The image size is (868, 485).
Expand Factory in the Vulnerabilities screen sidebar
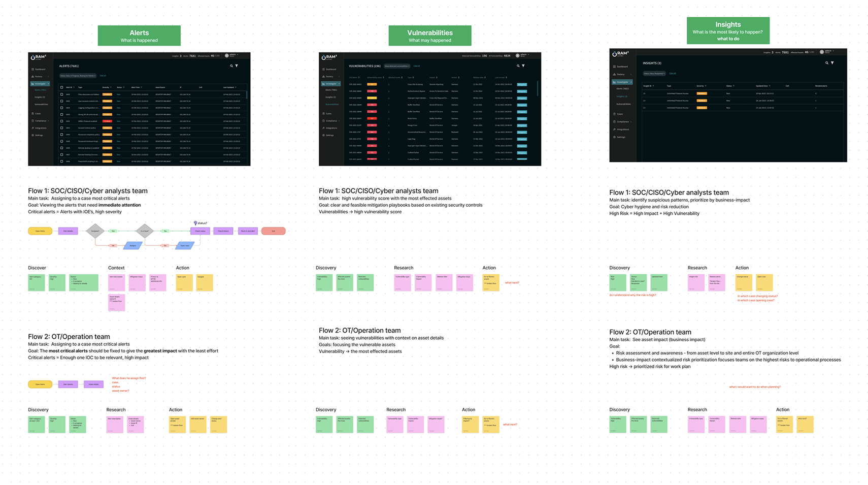339,77
